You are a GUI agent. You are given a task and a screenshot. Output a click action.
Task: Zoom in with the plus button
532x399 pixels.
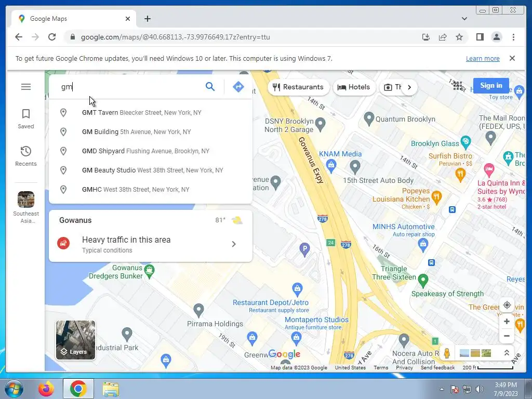tap(507, 321)
